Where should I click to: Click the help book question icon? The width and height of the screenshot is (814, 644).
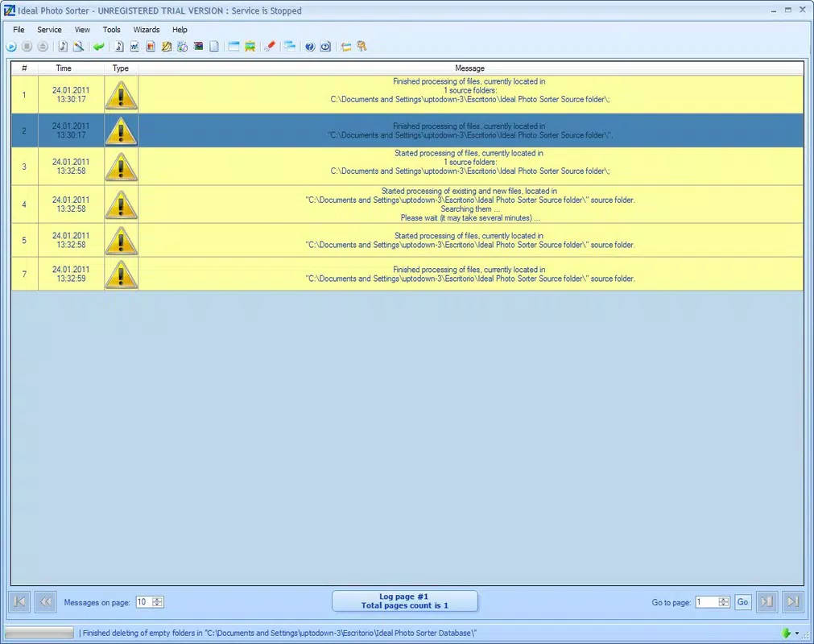point(325,47)
